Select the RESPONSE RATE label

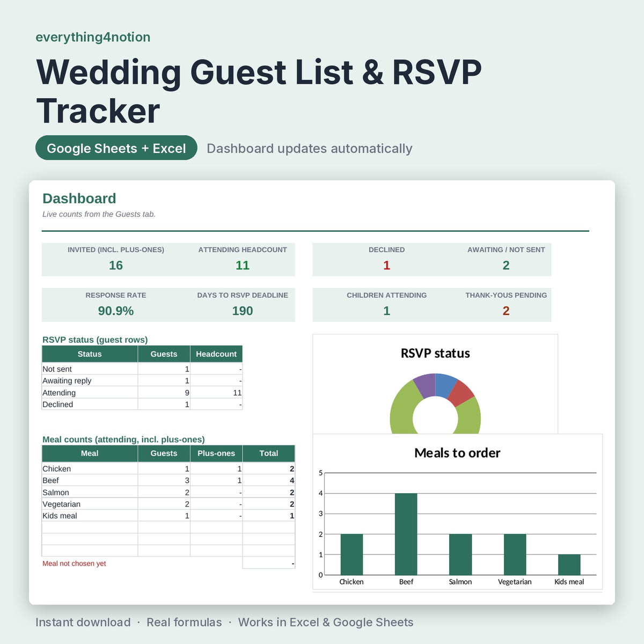pos(116,295)
